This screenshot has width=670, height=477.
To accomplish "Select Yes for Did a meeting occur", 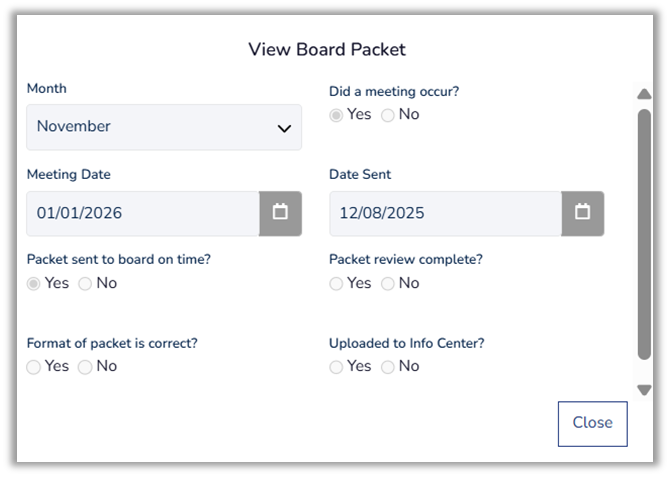I will (337, 115).
